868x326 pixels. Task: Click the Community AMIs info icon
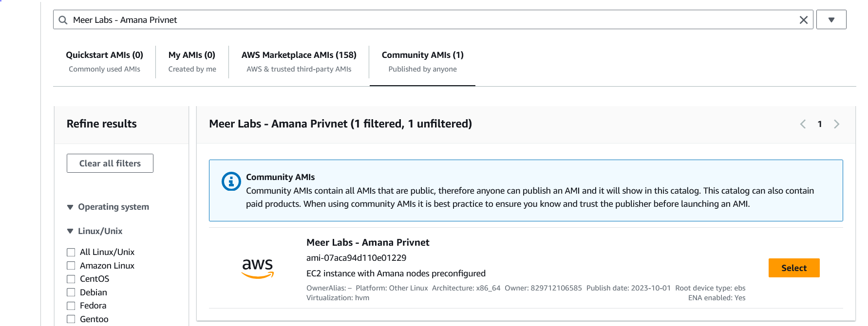231,181
